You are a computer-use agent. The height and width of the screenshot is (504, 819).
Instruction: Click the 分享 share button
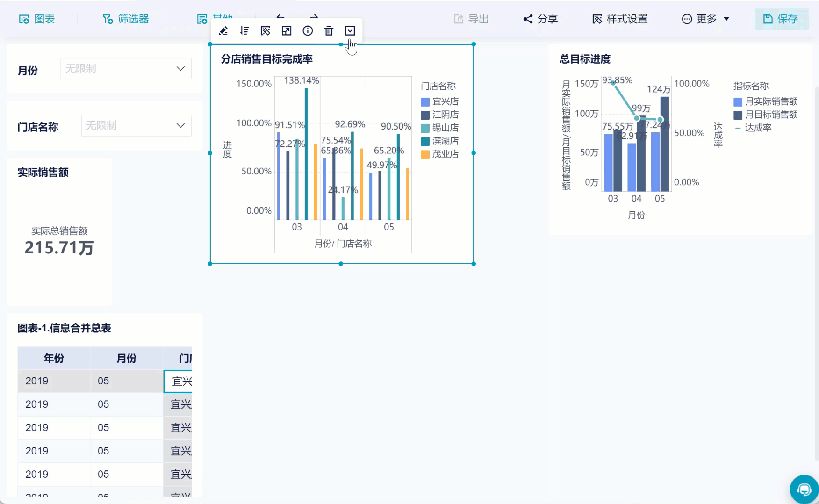click(x=540, y=19)
